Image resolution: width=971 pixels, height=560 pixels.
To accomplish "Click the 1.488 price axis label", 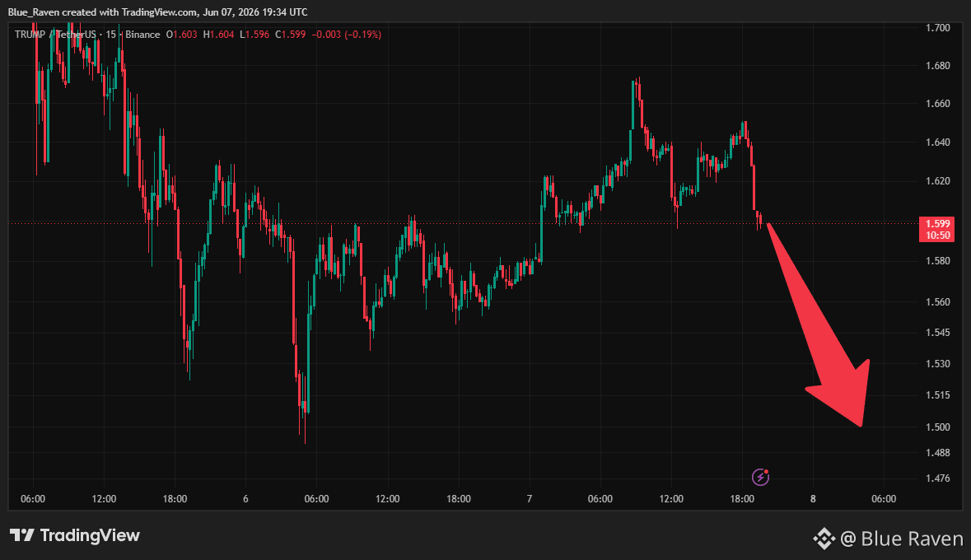I will pyautogui.click(x=937, y=453).
